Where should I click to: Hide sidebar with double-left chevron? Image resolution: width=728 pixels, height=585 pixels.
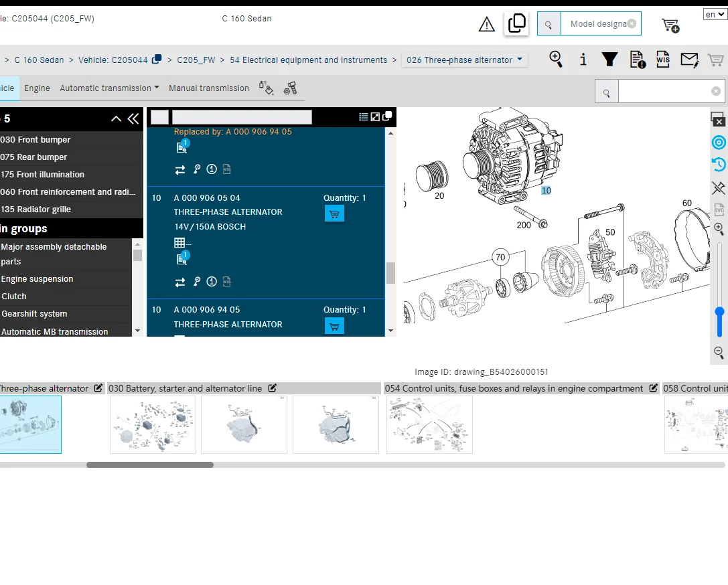(x=133, y=118)
